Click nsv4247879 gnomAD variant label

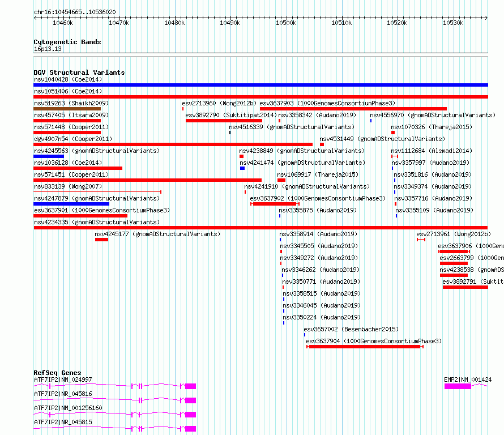tap(97, 198)
